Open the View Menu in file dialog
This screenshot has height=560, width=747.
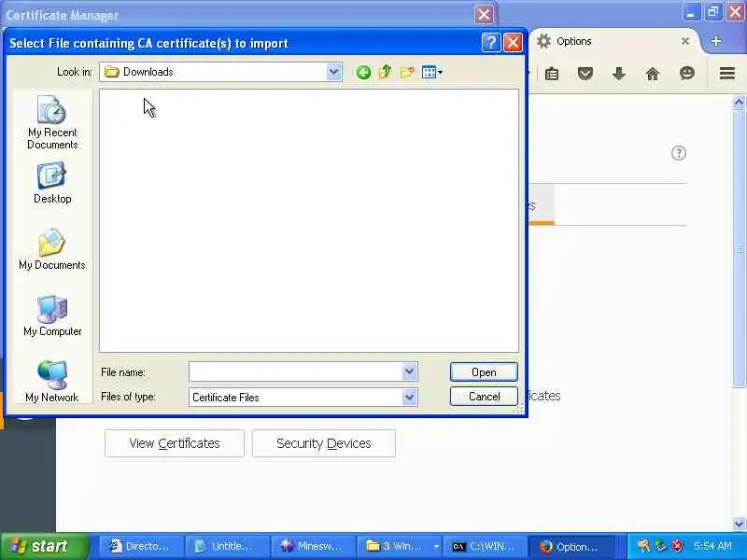431,73
